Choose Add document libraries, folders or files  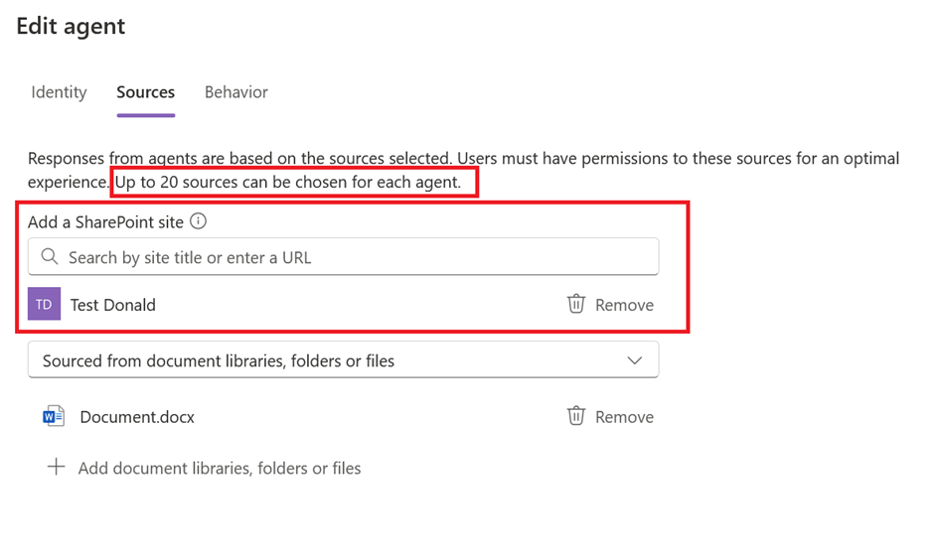[x=220, y=468]
